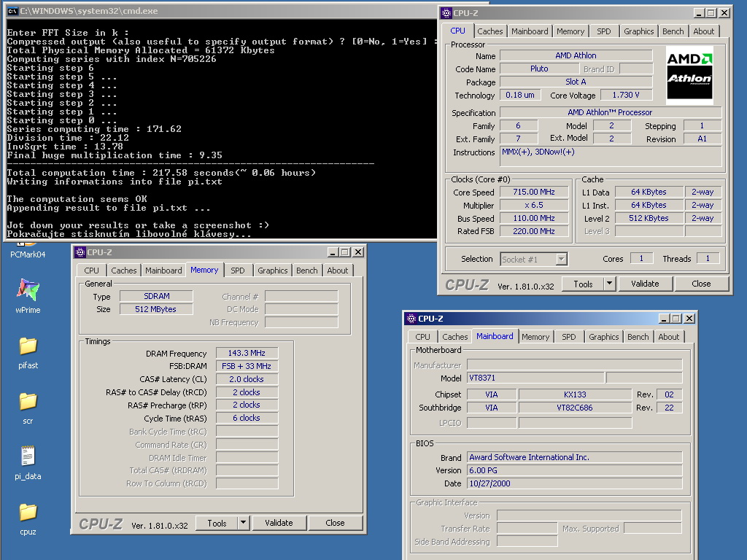Image resolution: width=747 pixels, height=560 pixels.
Task: Open the pi_data text file
Action: 28,462
